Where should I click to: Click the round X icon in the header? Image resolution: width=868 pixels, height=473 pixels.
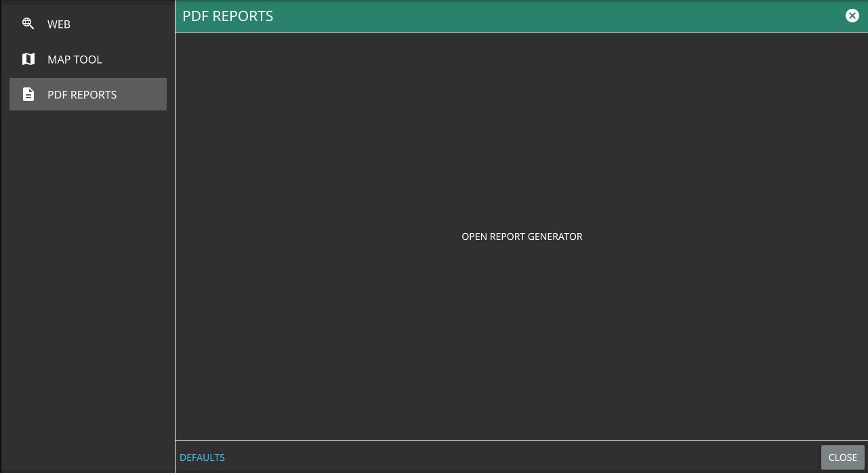852,16
